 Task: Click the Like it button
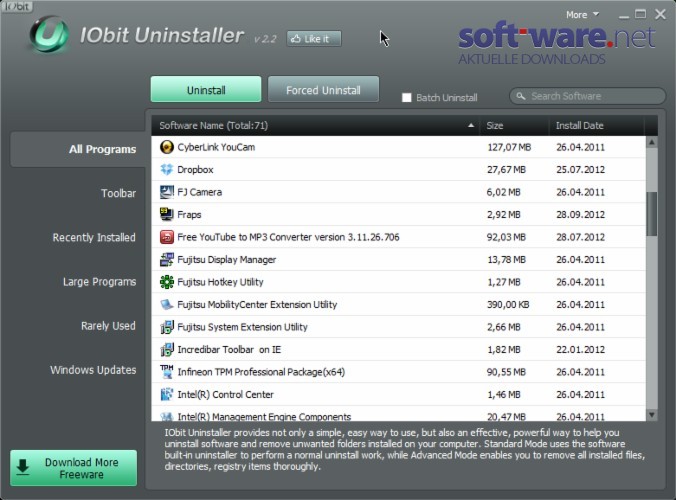click(x=314, y=39)
